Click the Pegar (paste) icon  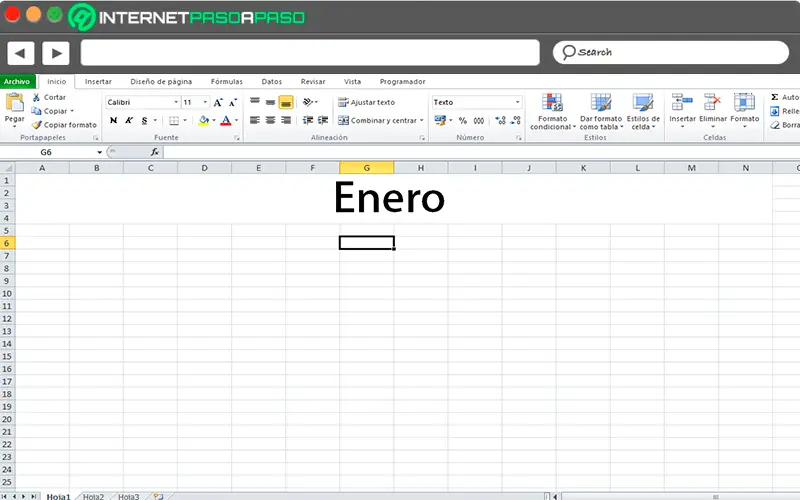click(14, 103)
